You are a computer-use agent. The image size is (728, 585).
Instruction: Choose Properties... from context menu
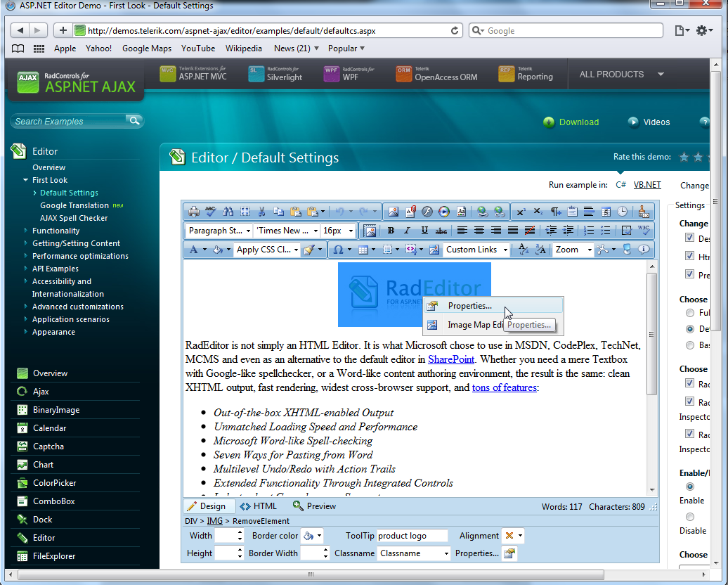click(x=493, y=306)
